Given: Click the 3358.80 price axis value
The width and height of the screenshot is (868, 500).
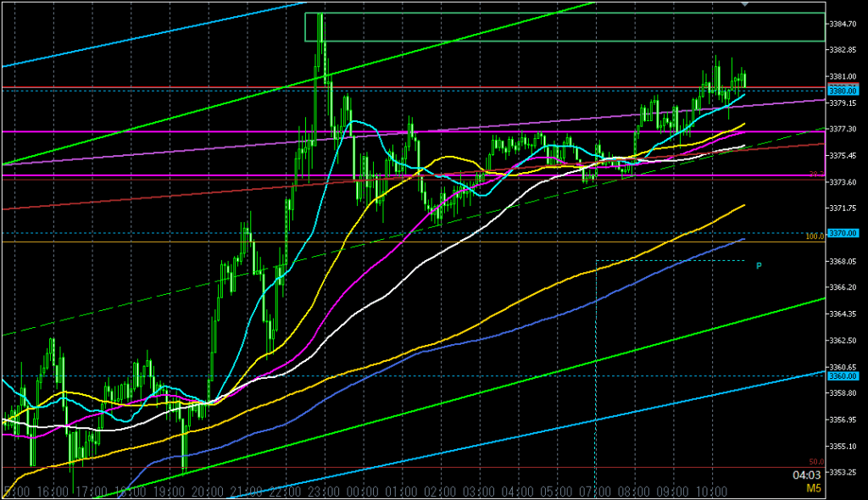Looking at the screenshot, I should pyautogui.click(x=843, y=393).
